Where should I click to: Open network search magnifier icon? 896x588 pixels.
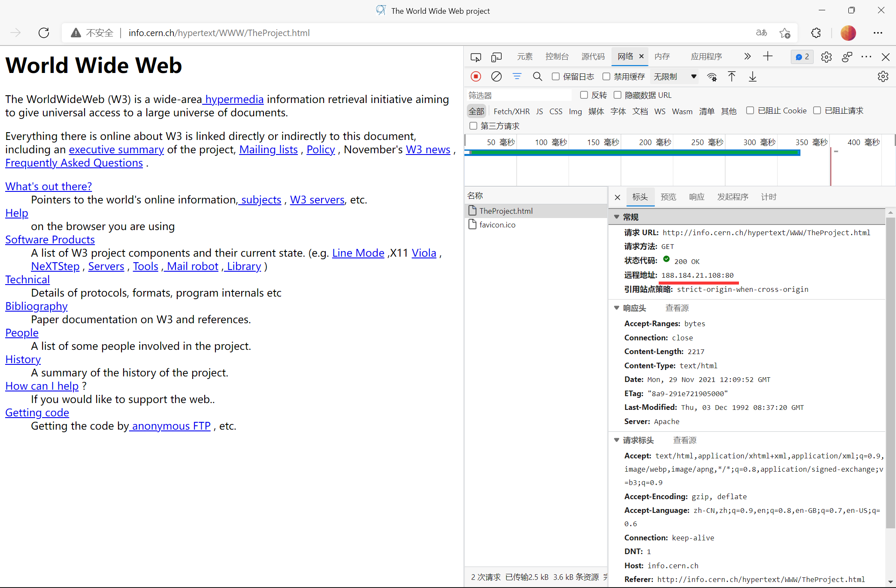[537, 76]
